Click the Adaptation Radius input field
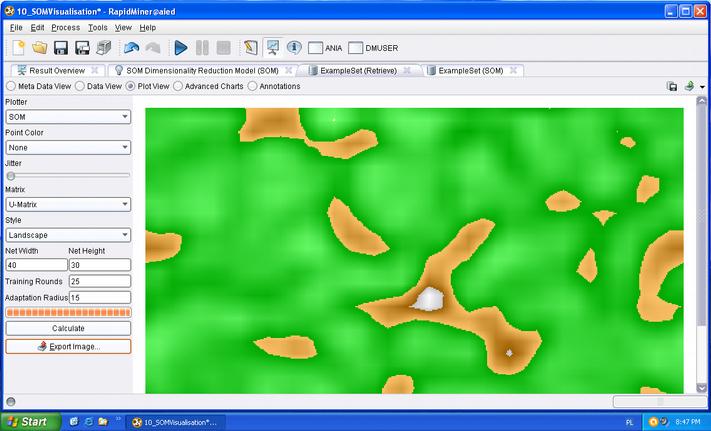The image size is (711, 431). (x=100, y=297)
